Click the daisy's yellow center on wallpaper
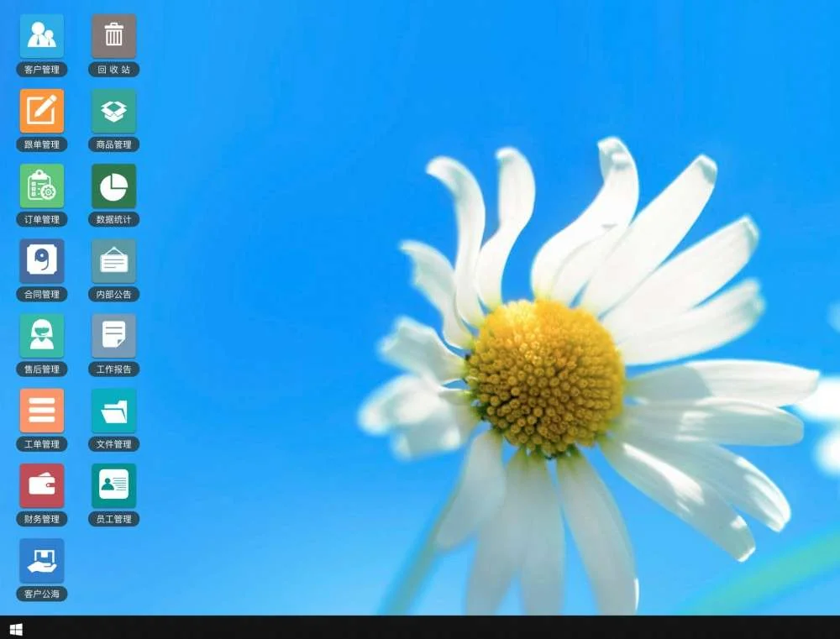Viewport: 840px width, 639px height. pos(546,376)
